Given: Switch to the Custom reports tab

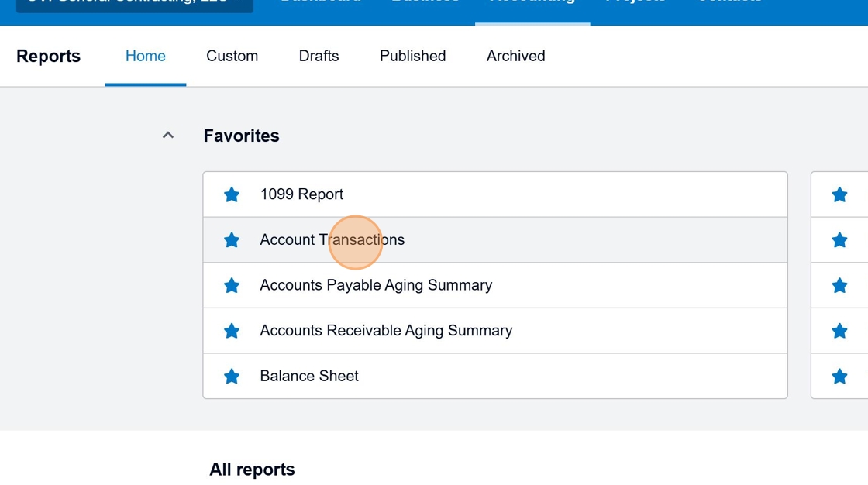Looking at the screenshot, I should (x=232, y=56).
